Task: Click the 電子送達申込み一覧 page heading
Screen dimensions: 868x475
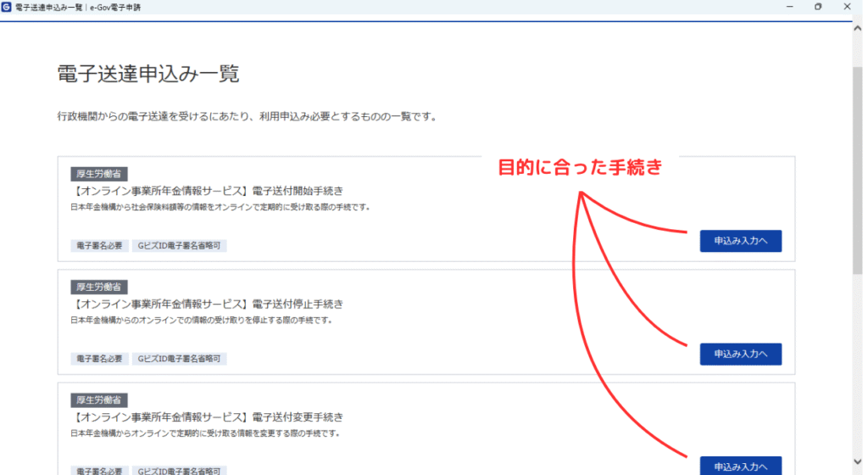Action: tap(148, 74)
